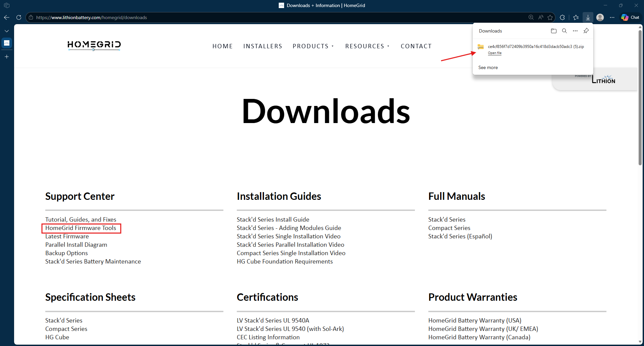The width and height of the screenshot is (644, 346).
Task: Open HomeGrid Battery Warranty (UK/ EMEA)
Action: click(483, 329)
